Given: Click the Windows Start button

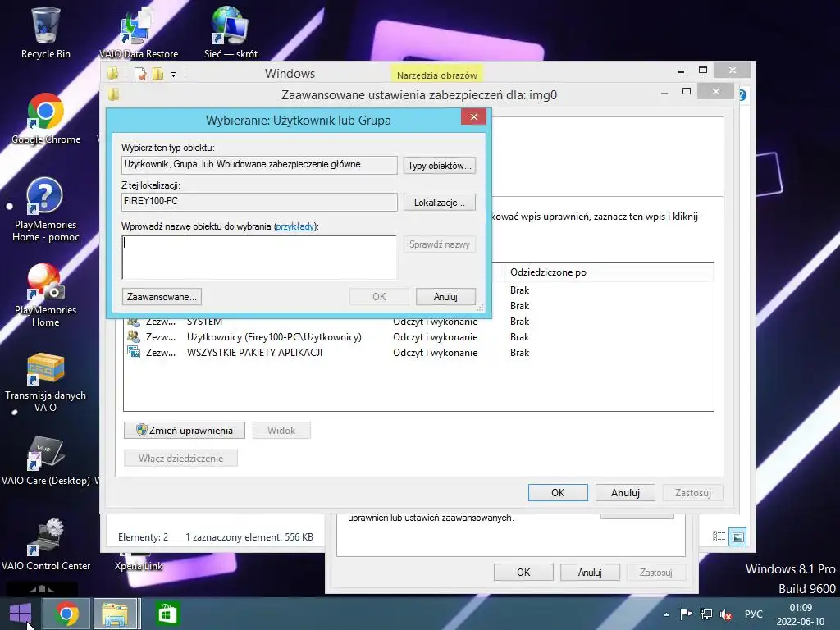Looking at the screenshot, I should (21, 614).
